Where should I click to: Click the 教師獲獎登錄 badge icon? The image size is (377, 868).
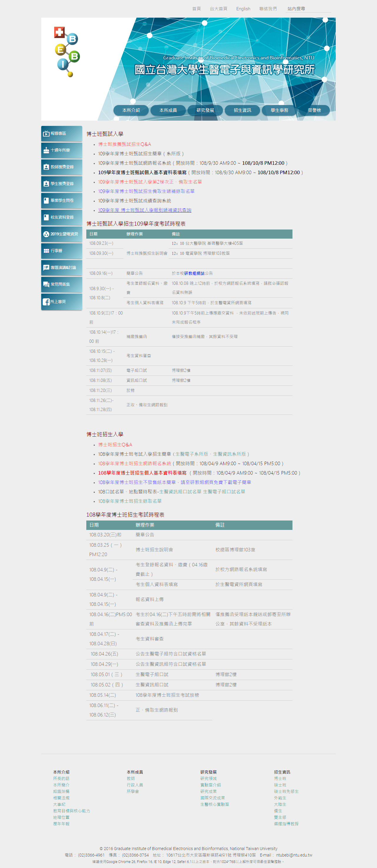[x=46, y=167]
